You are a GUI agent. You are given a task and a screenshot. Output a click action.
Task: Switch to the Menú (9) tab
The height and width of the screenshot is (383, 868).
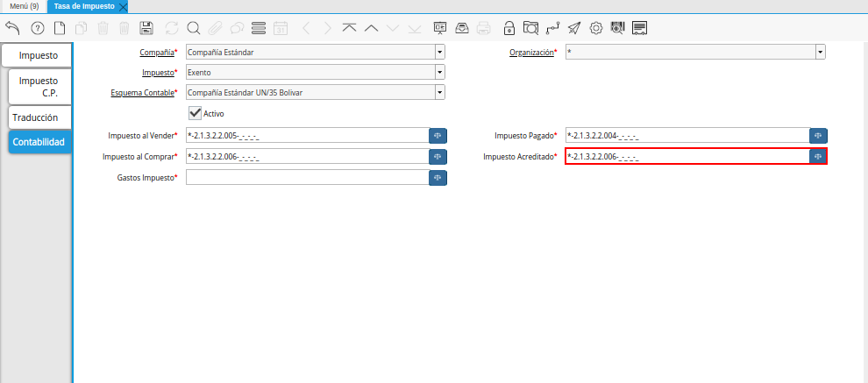coord(25,6)
